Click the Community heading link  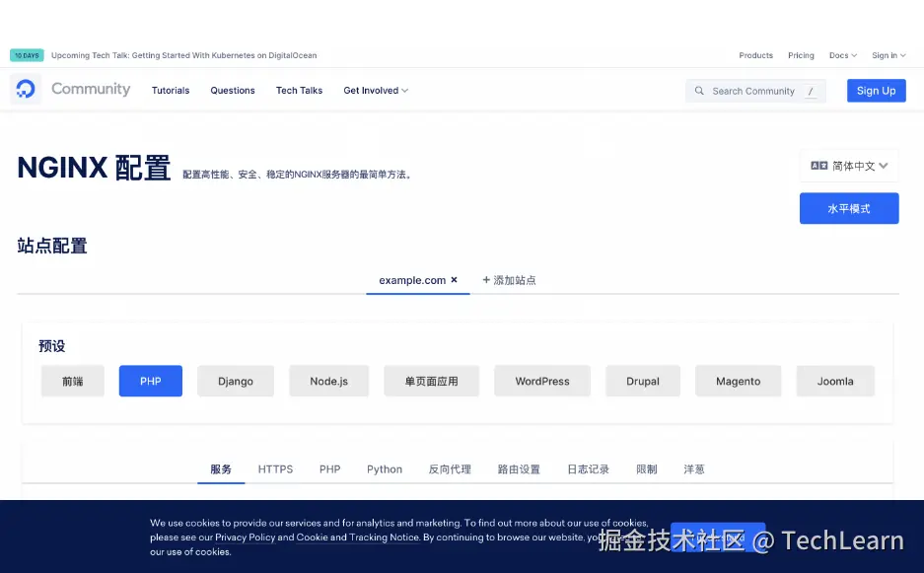[x=91, y=89]
